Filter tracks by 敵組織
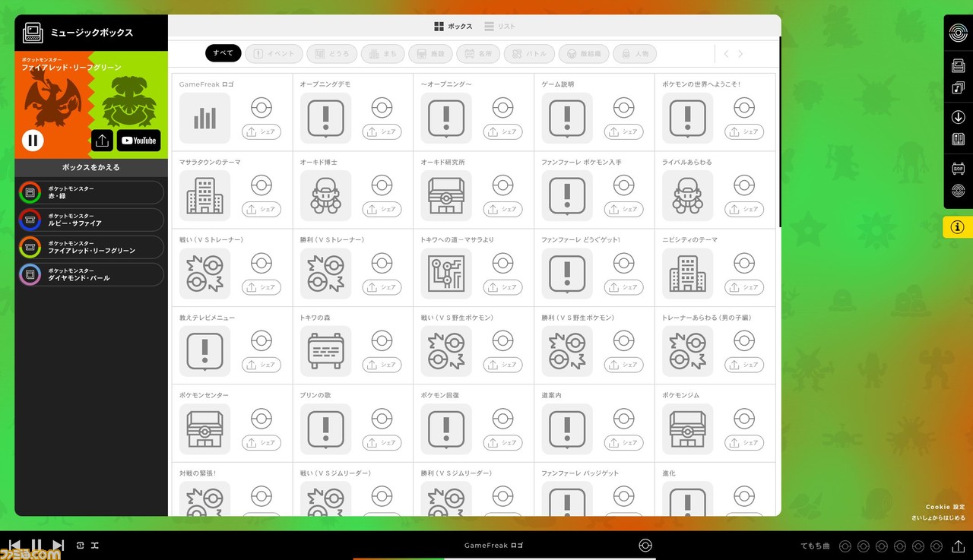 tap(584, 54)
